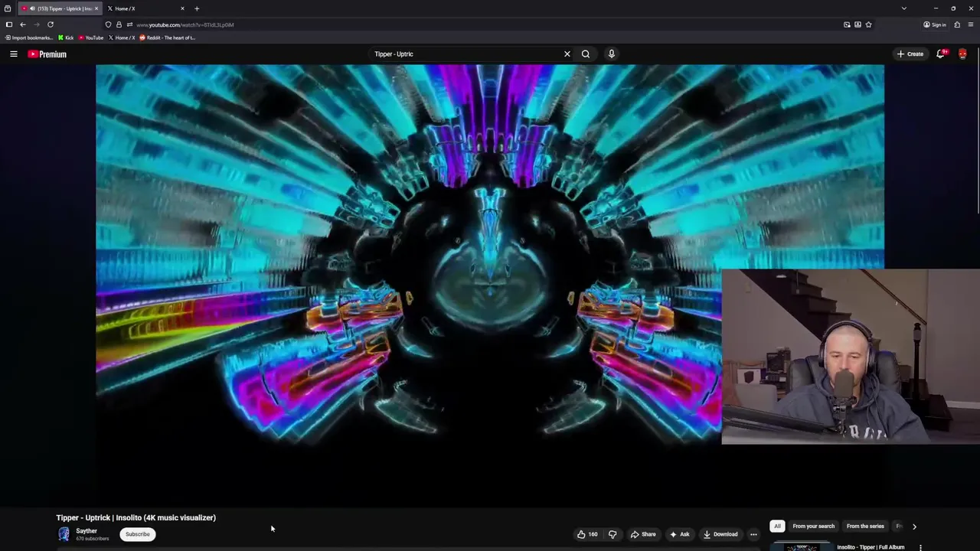This screenshot has width=980, height=551.
Task: Share the video
Action: [x=643, y=534]
